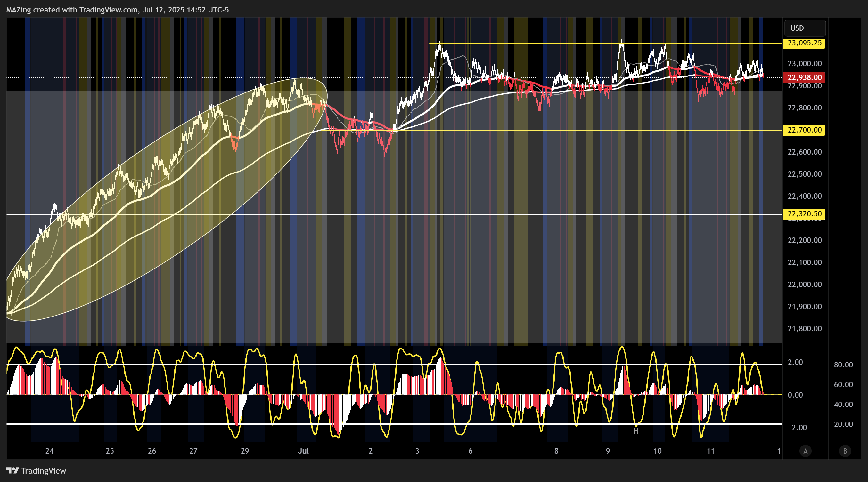Click the TradingView logo icon
The image size is (868, 482).
pyautogui.click(x=12, y=470)
